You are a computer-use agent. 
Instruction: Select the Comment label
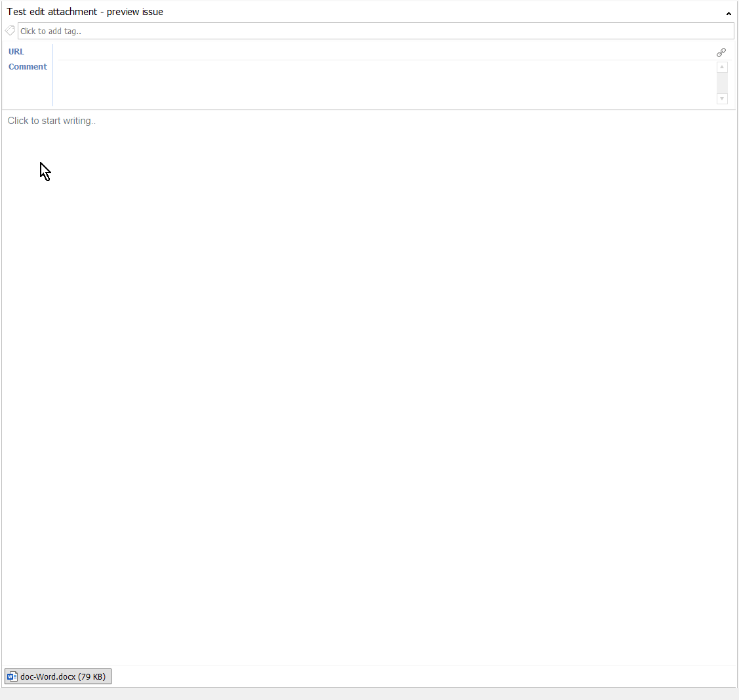[x=28, y=66]
